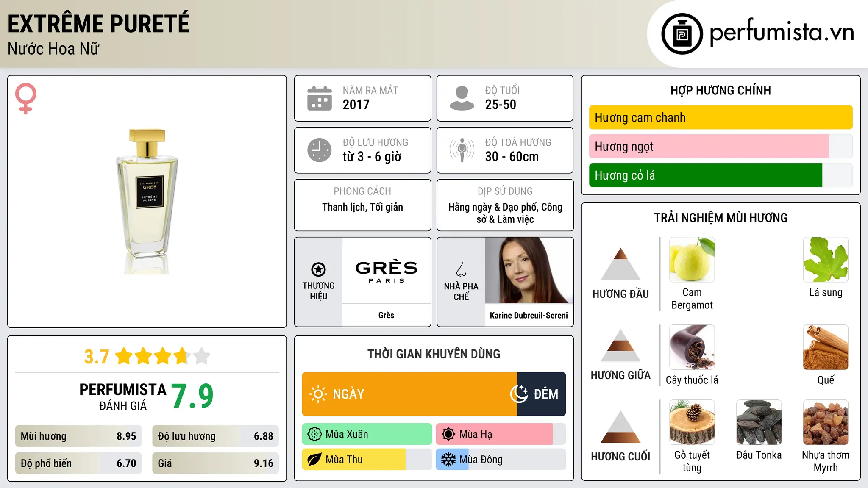868x488 pixels.
Task: Click the Nước Hoa Nữ subtitle
Action: click(53, 49)
